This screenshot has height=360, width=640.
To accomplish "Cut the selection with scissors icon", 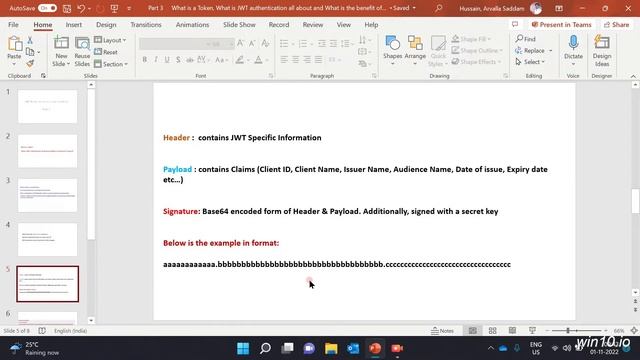I will (30, 40).
